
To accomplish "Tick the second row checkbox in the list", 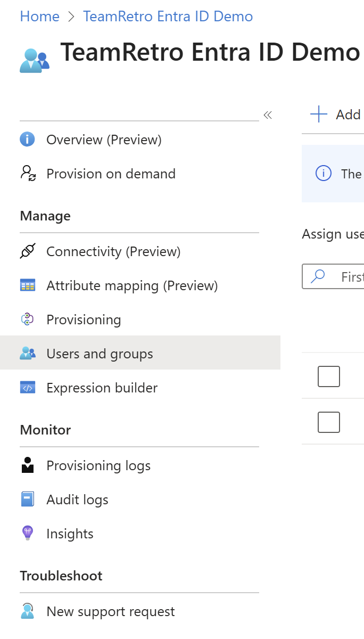I will 329,422.
